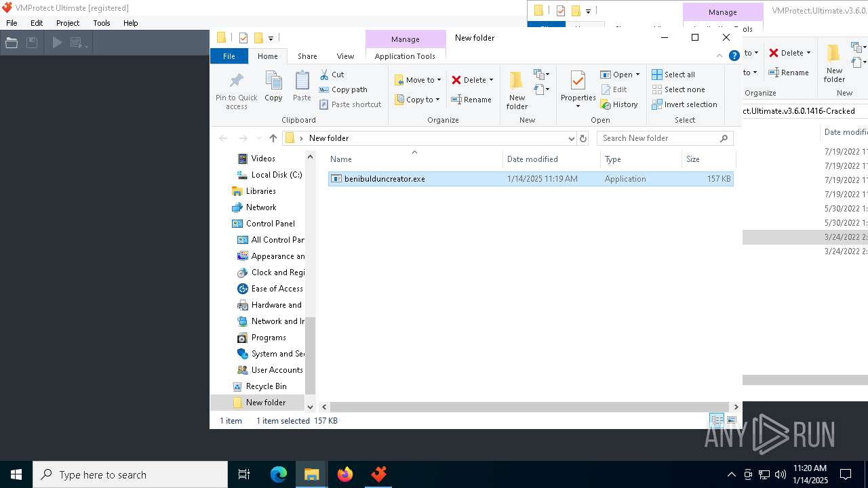Select Videos in navigation pane
The image size is (868, 488).
point(263,159)
